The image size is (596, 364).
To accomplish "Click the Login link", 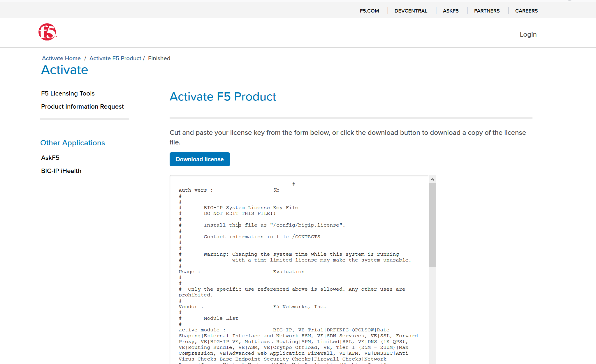I will (x=528, y=34).
